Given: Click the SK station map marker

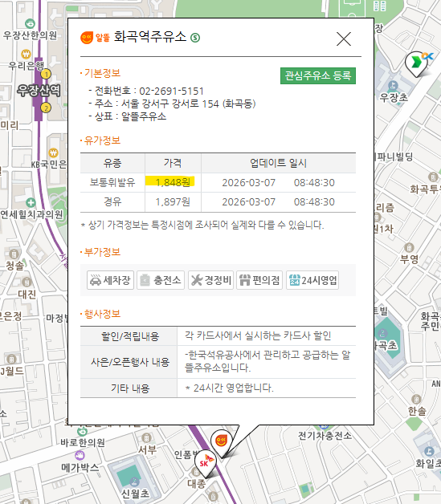Looking at the screenshot, I should (x=205, y=463).
